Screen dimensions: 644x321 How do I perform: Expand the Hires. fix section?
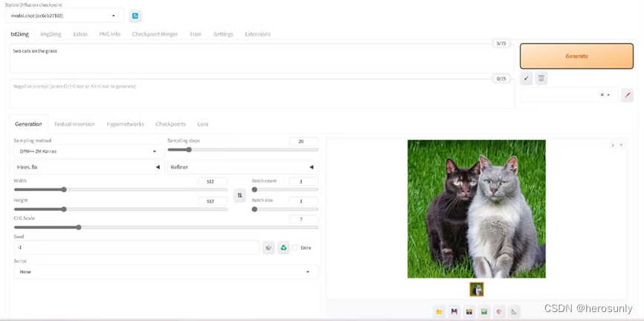pyautogui.click(x=89, y=167)
